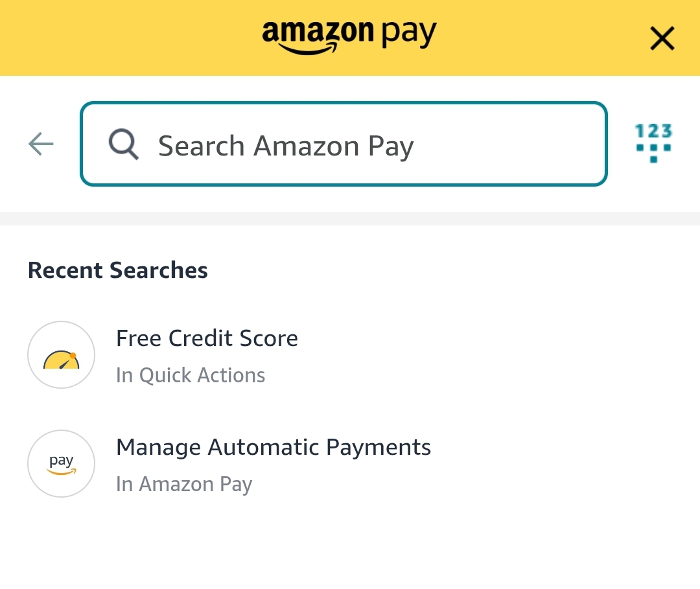Click the word "amazon" in the header
Viewport: 700px width, 589px height.
318,31
